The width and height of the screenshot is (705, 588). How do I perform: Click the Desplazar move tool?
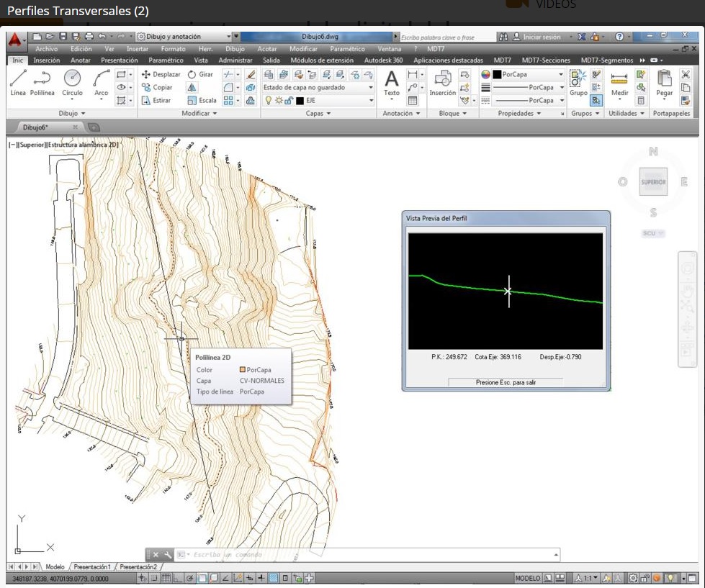pyautogui.click(x=161, y=74)
